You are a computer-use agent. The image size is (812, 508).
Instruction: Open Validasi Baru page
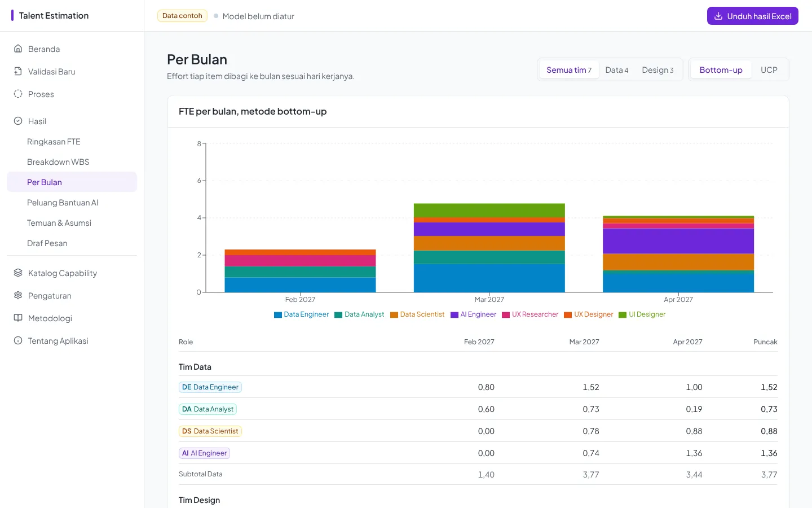72,71
